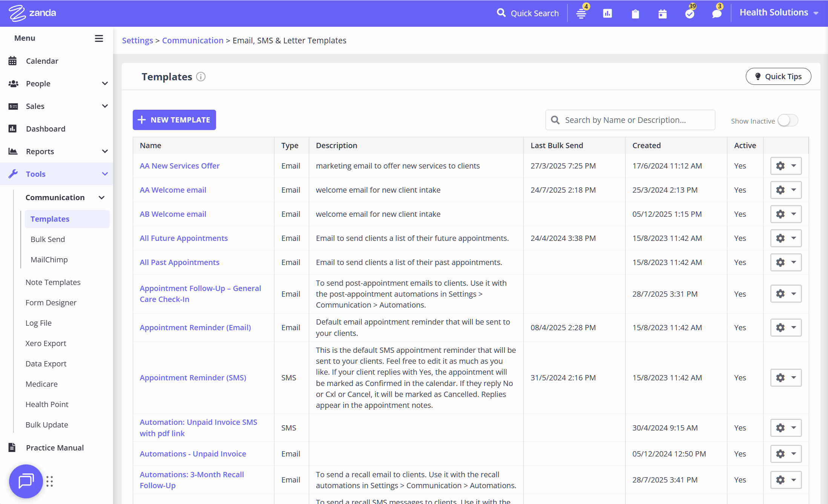Click the workflow icon with badge 4
Image resolution: width=828 pixels, height=504 pixels.
click(581, 14)
